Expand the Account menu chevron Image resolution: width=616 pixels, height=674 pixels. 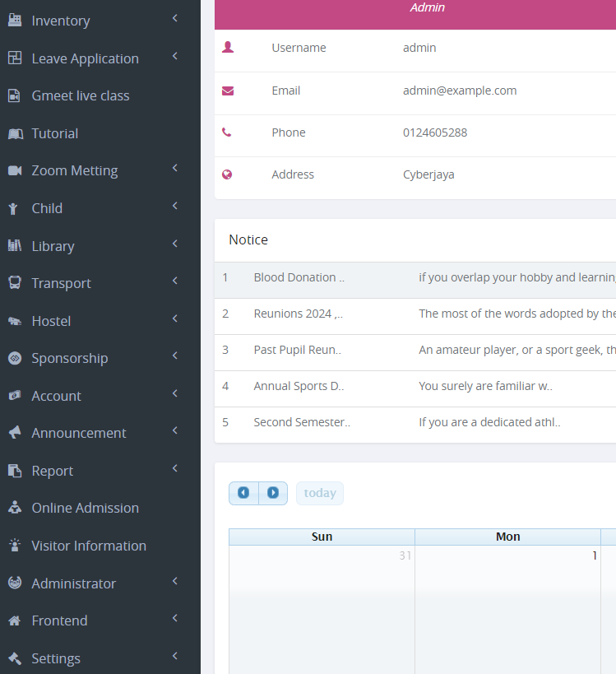pos(175,394)
